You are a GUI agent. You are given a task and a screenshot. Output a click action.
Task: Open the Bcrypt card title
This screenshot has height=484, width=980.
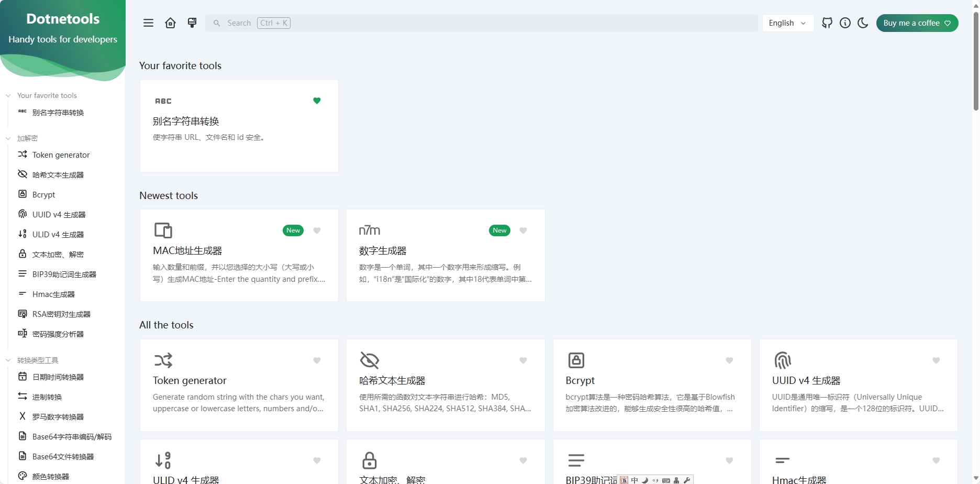(x=580, y=381)
